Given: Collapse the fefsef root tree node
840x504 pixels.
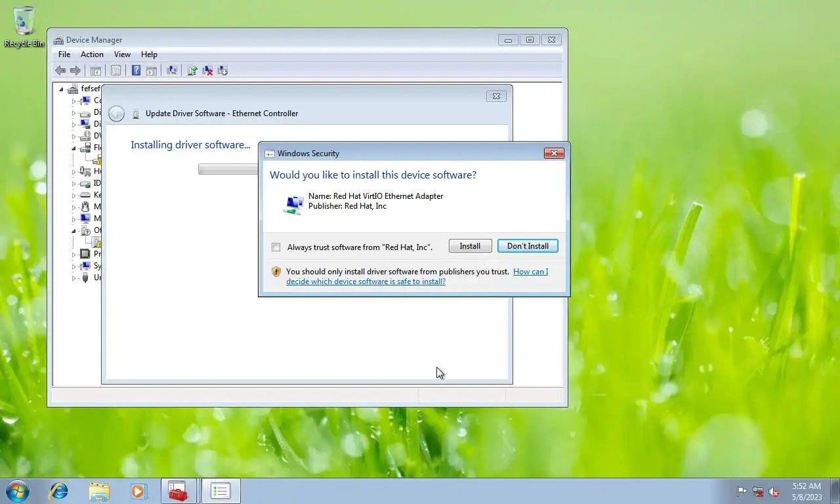Looking at the screenshot, I should click(x=62, y=89).
